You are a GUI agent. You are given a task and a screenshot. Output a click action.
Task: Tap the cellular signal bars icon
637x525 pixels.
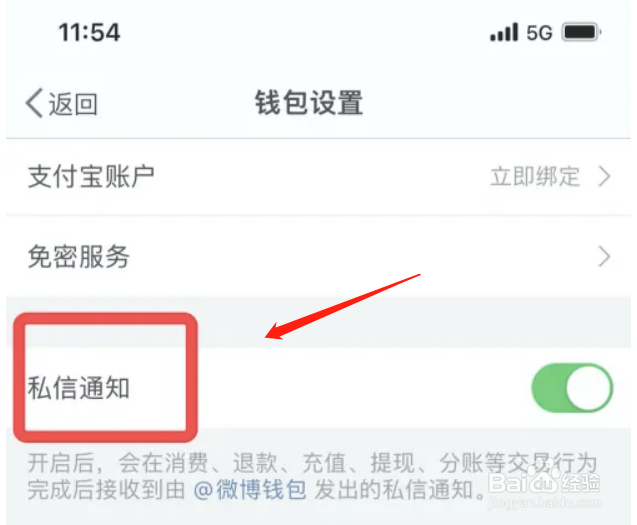tap(504, 32)
